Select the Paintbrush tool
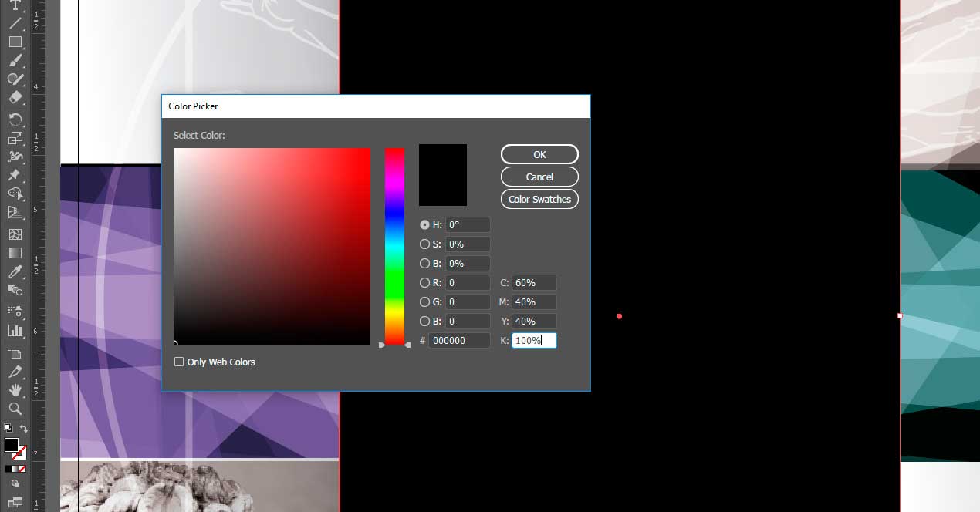This screenshot has height=512, width=980. coord(15,60)
